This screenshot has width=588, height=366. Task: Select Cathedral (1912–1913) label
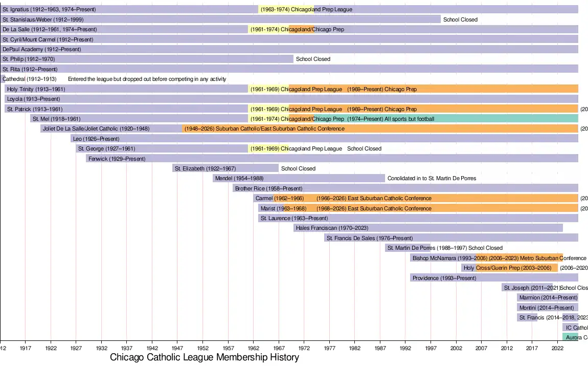[30, 79]
